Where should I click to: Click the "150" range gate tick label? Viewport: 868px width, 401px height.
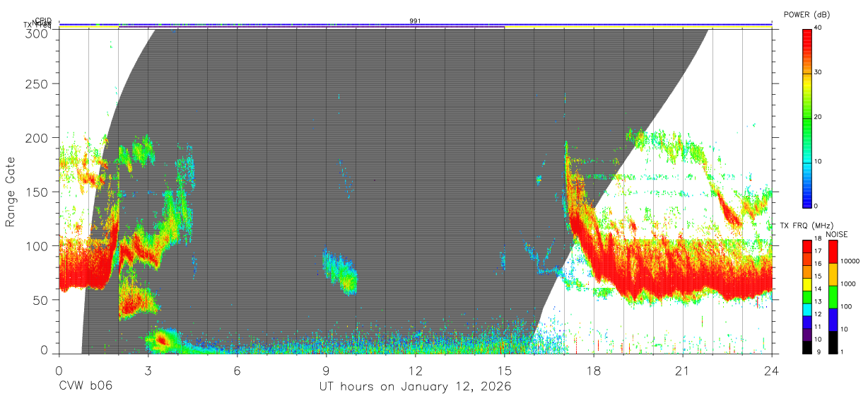point(36,192)
